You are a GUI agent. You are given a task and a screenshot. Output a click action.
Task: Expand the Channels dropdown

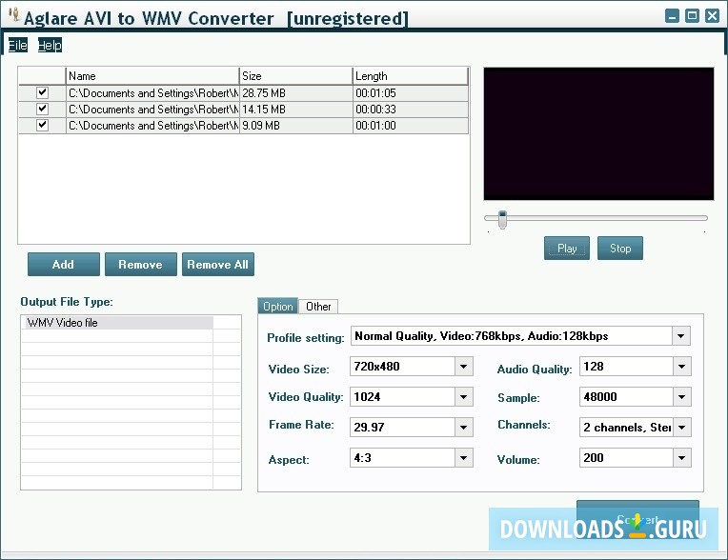(x=681, y=428)
